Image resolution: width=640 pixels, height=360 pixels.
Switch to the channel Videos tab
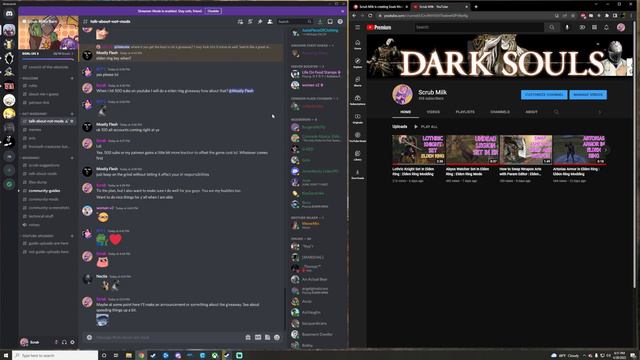point(433,112)
